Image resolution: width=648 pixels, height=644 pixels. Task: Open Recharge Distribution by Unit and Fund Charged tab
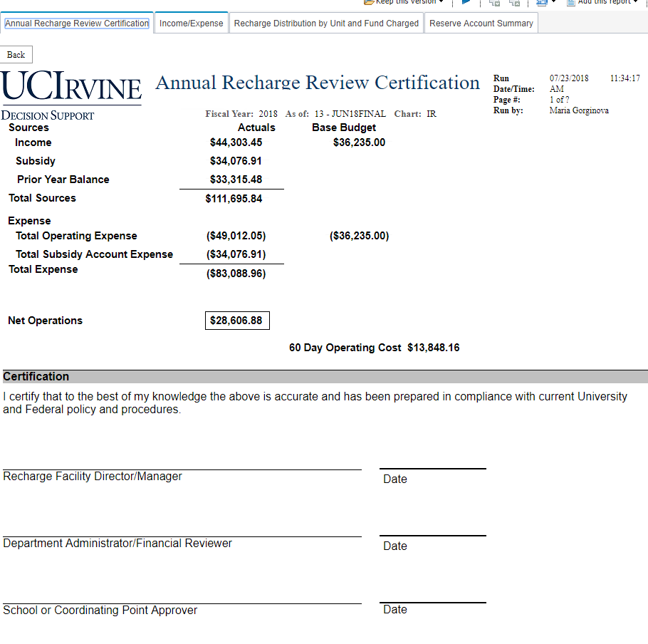click(x=326, y=23)
